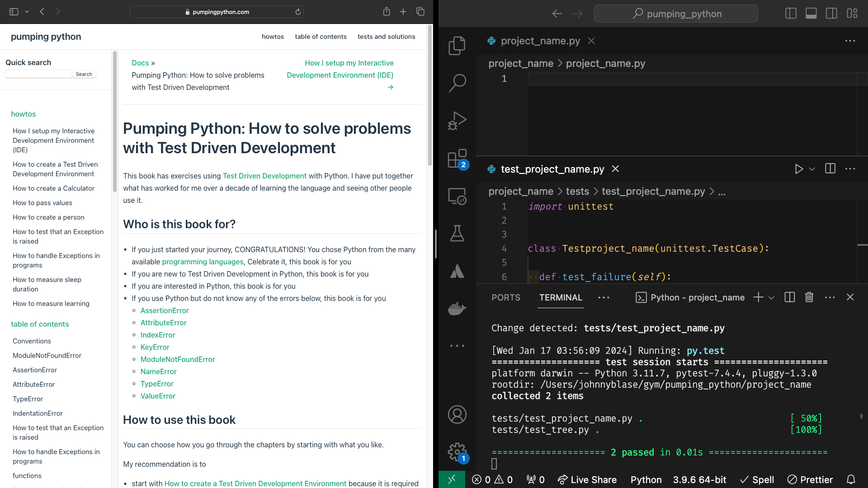The height and width of the screenshot is (488, 868).
Task: Open project_name breadcrumb in top editor
Action: click(x=521, y=64)
